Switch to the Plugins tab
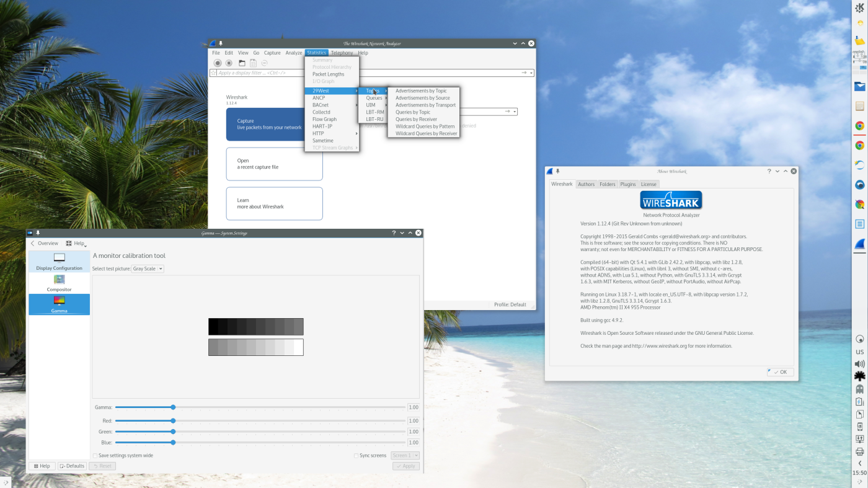Screen dimensions: 868x488 628,184
